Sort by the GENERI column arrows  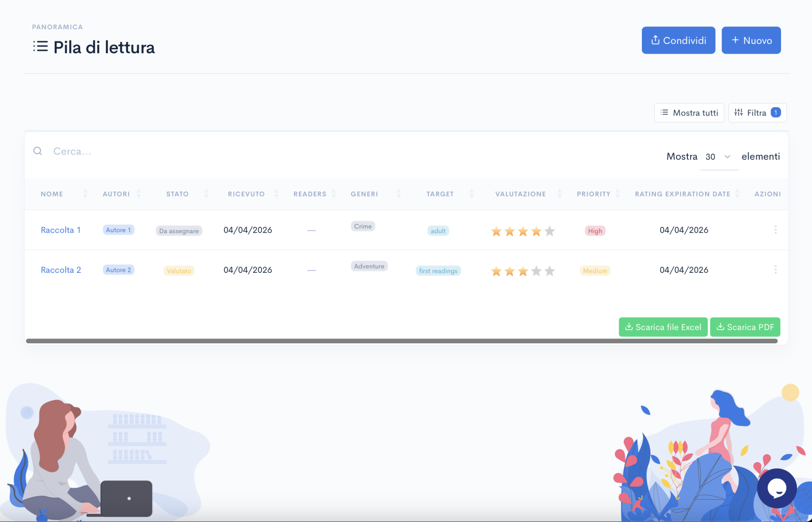click(399, 194)
